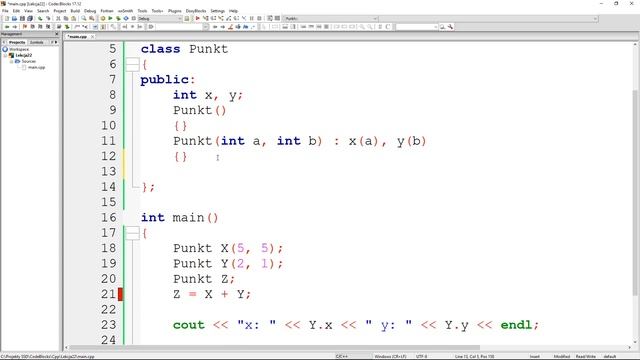Open the View menu
Screen dimensions: 640x360
[28, 11]
